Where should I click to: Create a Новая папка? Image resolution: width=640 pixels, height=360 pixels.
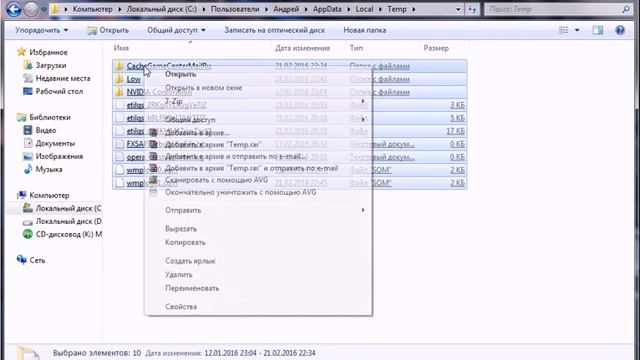[364, 30]
